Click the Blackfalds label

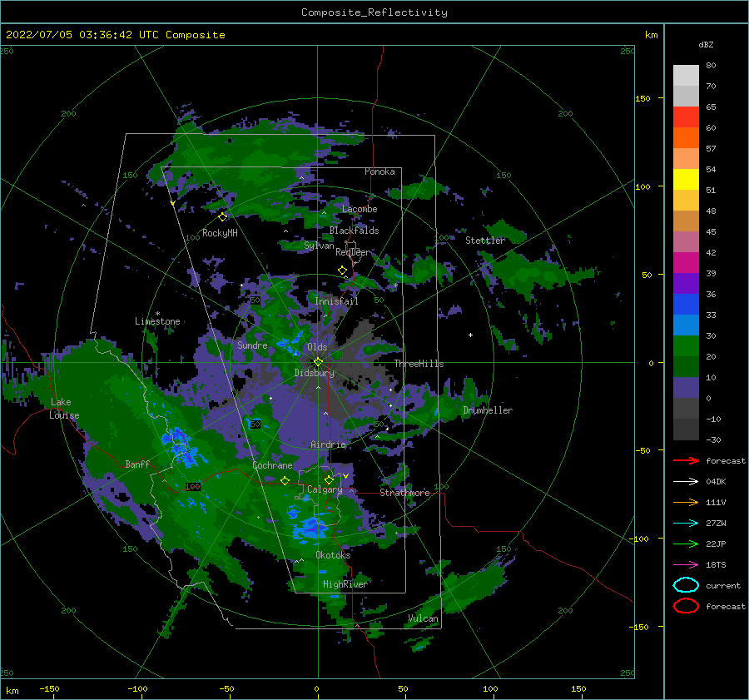tap(354, 231)
